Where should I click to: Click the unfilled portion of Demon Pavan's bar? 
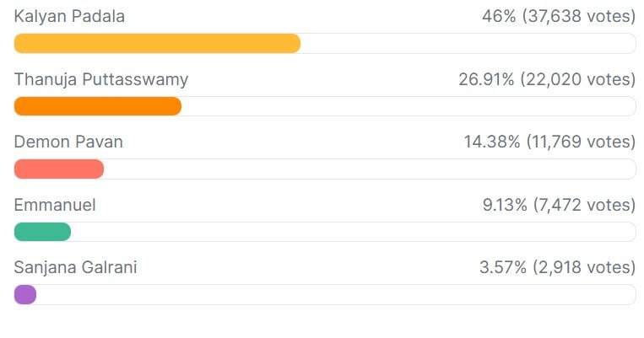[x=370, y=169]
